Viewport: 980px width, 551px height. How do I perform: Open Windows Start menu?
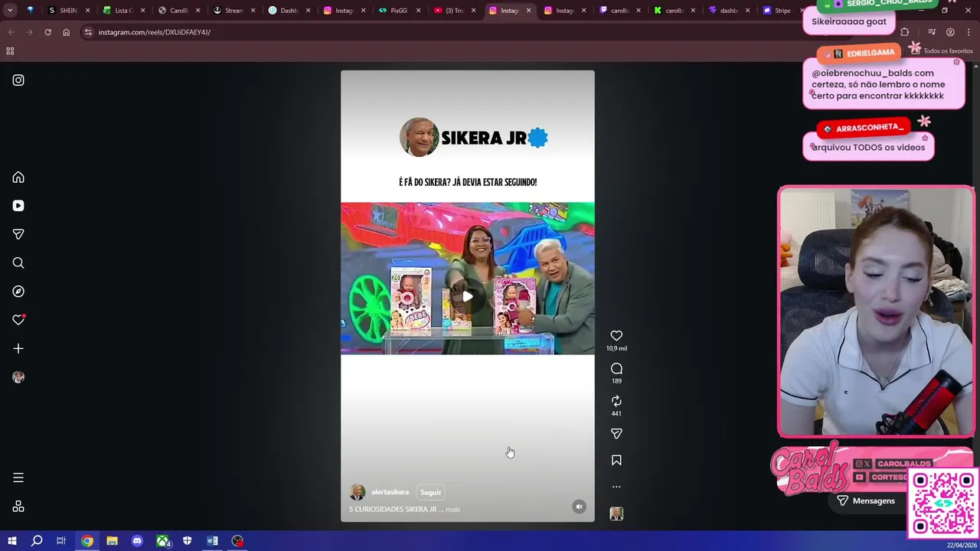pyautogui.click(x=11, y=541)
